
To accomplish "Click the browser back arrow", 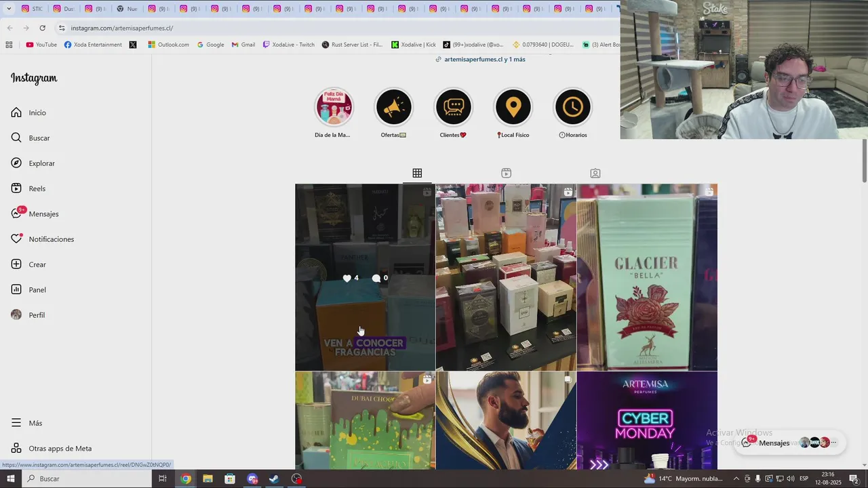I will coord(9,28).
